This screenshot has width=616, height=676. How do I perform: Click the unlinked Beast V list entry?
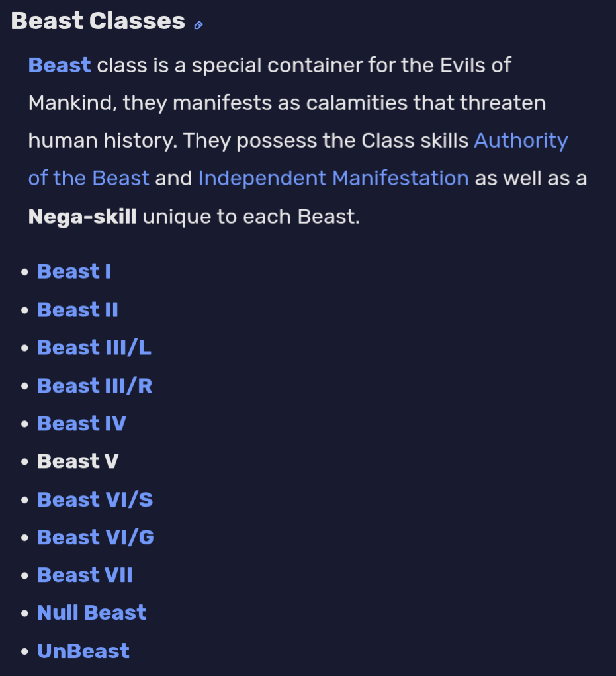[x=77, y=461]
